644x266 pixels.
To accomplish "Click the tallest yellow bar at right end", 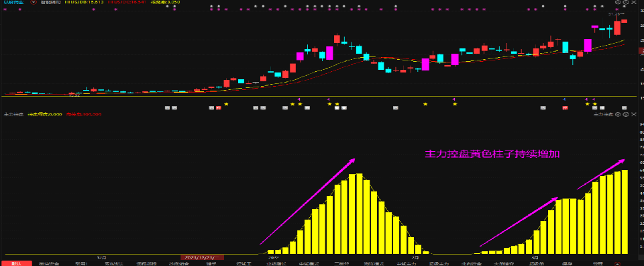I will [x=625, y=212].
